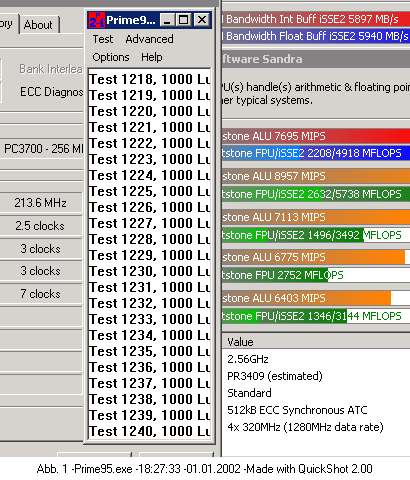Click the ALU 7695 MIPS red bar
Screen dimensions: 410x480
click(316, 136)
